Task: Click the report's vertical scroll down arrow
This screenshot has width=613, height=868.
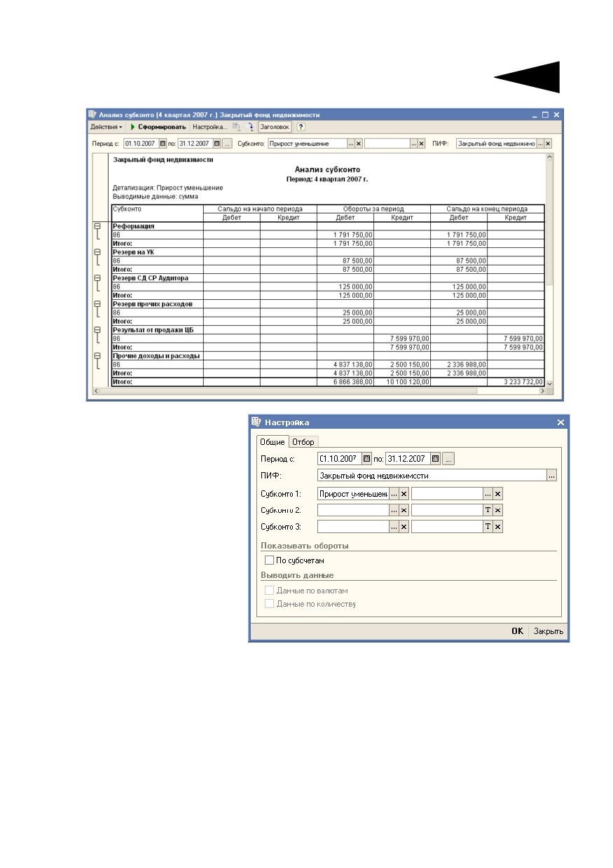Action: (x=549, y=383)
